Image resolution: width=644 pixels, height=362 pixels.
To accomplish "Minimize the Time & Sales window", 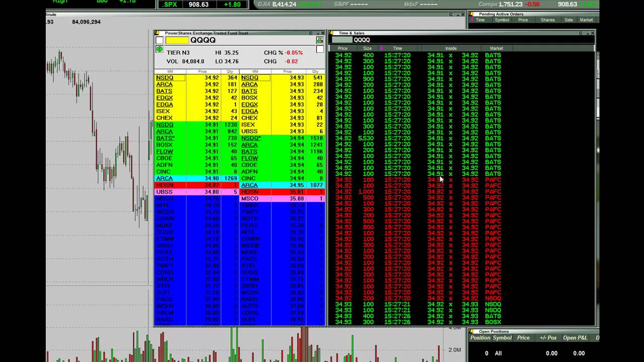I will click(587, 33).
